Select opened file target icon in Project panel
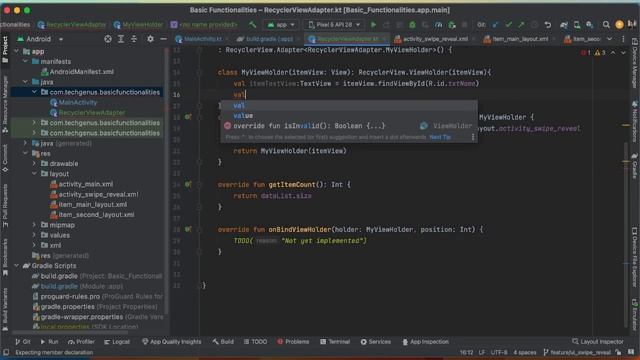The height and width of the screenshot is (360, 640). click(x=108, y=39)
